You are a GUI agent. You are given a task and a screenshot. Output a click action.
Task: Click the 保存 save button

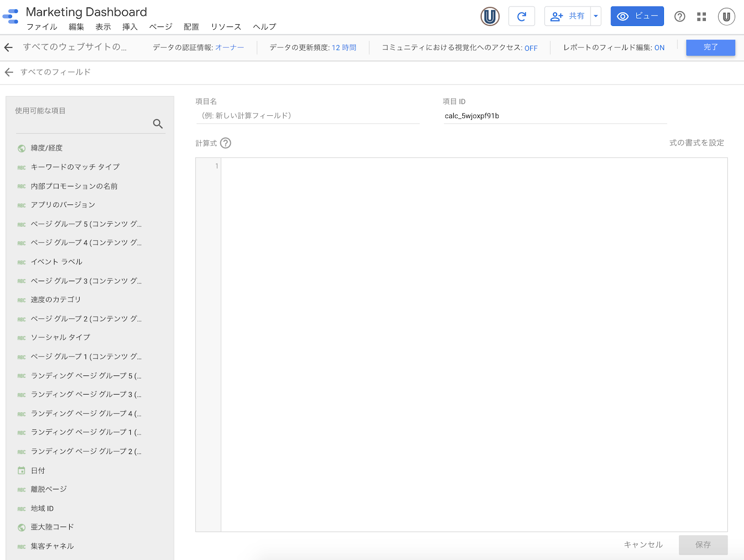point(703,545)
